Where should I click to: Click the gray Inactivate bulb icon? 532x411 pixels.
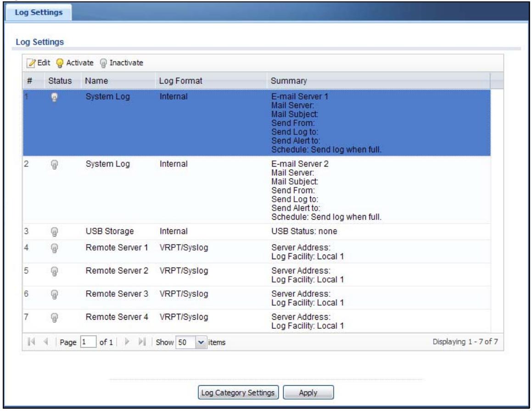(x=103, y=63)
